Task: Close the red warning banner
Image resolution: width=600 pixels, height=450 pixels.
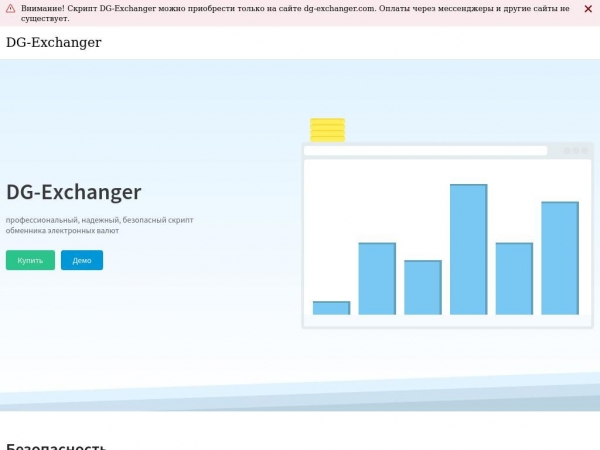Action: pyautogui.click(x=588, y=9)
